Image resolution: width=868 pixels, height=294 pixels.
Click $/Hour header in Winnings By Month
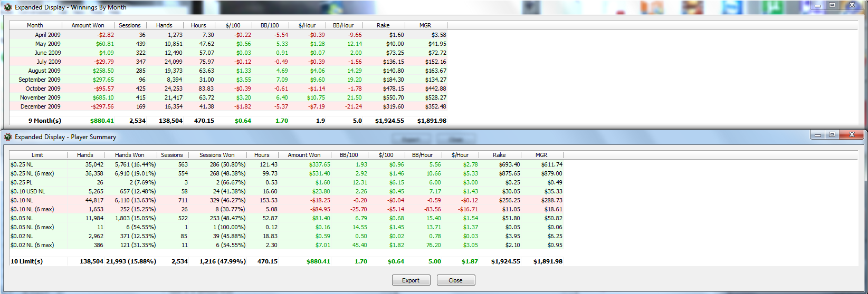[x=307, y=25]
